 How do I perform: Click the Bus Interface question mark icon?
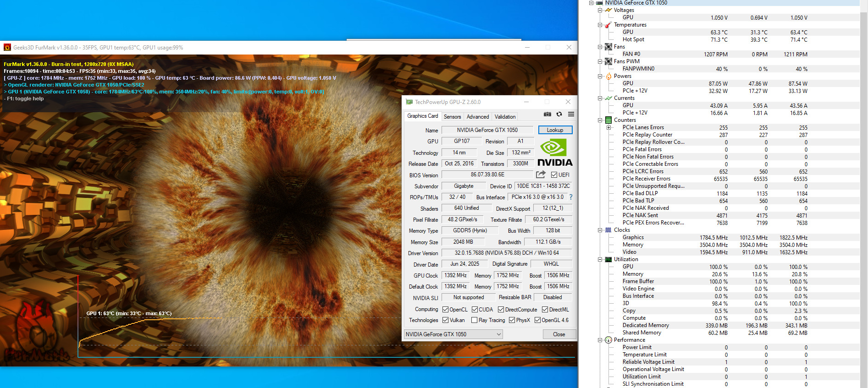pos(571,197)
